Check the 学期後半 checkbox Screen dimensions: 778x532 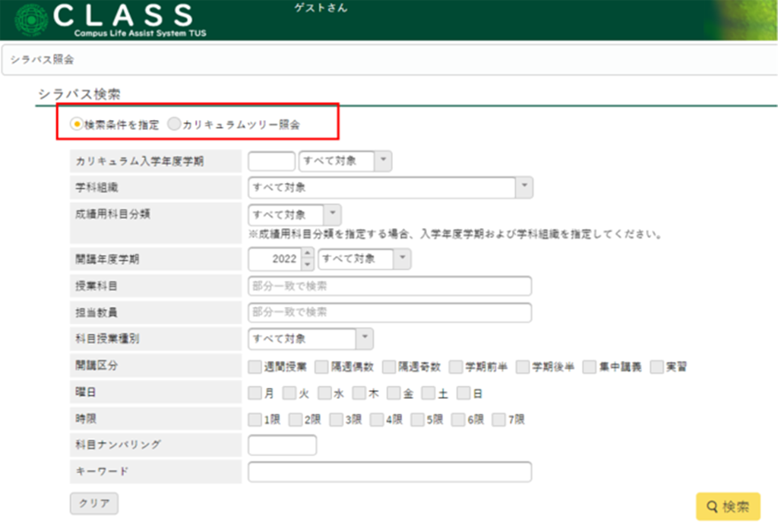pos(523,367)
